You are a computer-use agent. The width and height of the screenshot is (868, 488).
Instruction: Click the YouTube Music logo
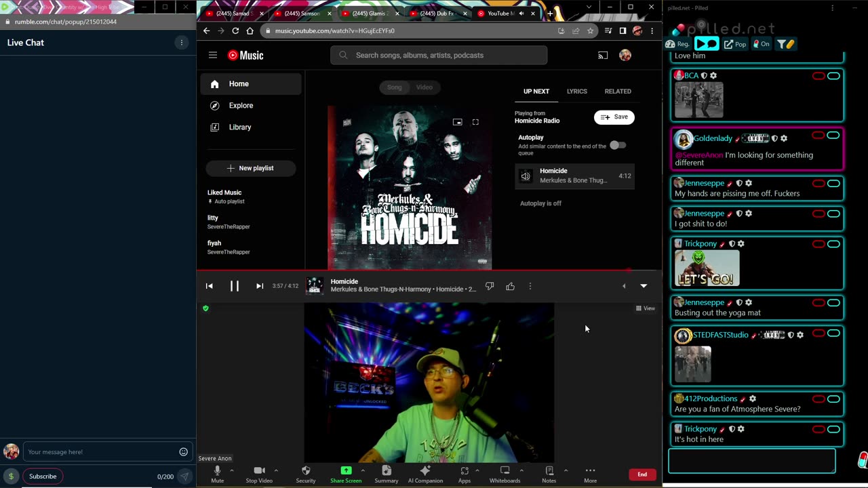point(245,56)
